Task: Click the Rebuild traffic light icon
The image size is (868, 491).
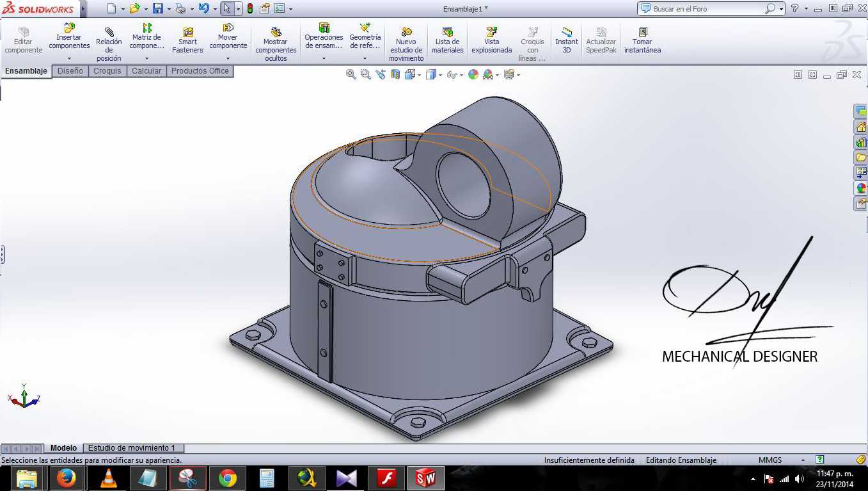Action: click(x=249, y=9)
